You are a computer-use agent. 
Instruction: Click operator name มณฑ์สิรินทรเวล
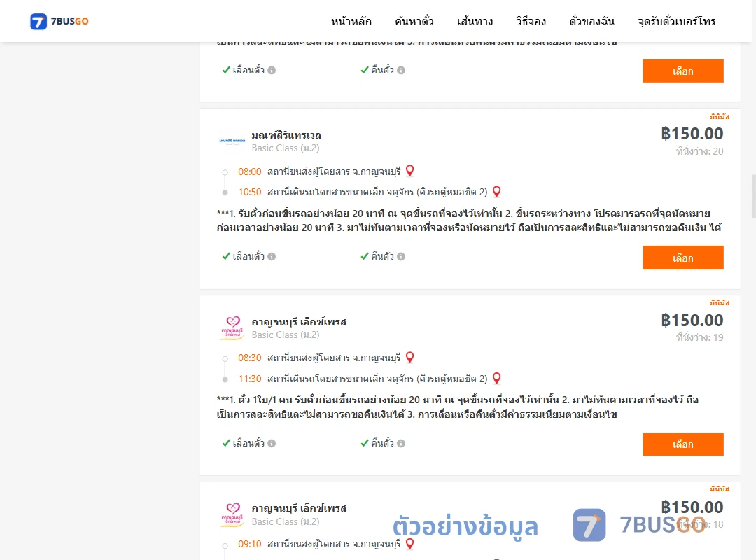286,135
